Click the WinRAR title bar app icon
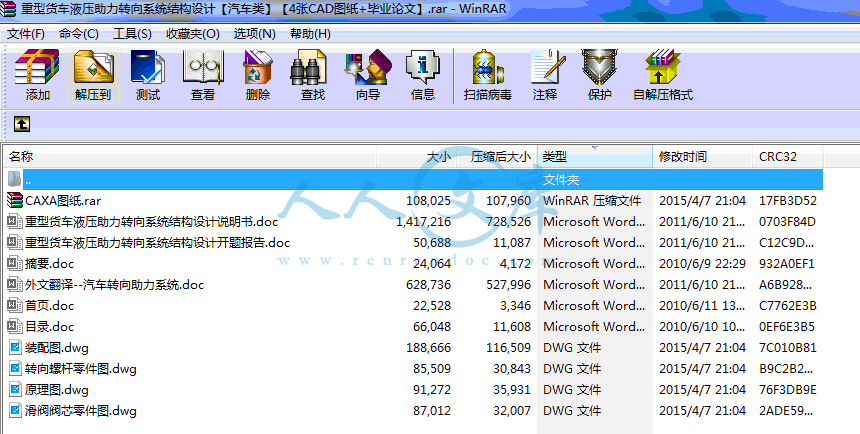The height and width of the screenshot is (434, 860). point(9,9)
